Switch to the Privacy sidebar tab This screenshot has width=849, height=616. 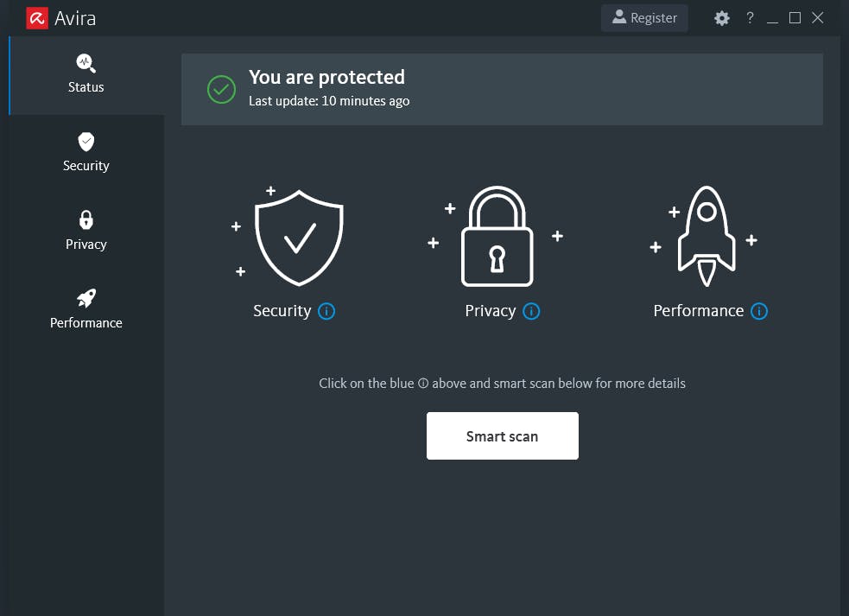pos(86,232)
